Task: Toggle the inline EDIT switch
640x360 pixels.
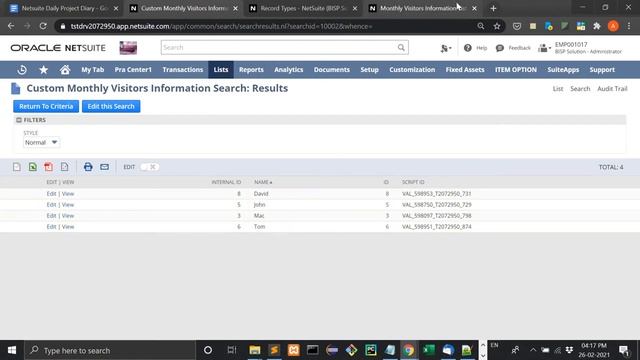Action: point(149,167)
